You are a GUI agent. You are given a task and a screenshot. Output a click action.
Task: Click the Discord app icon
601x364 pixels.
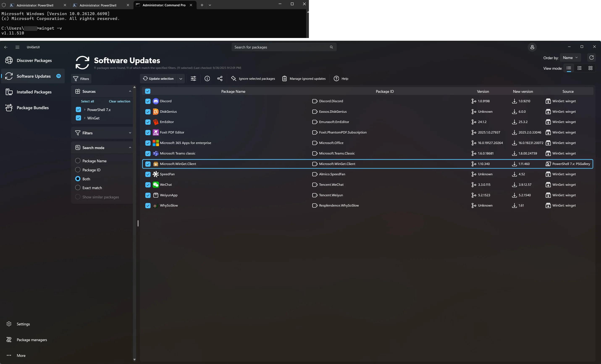(156, 101)
